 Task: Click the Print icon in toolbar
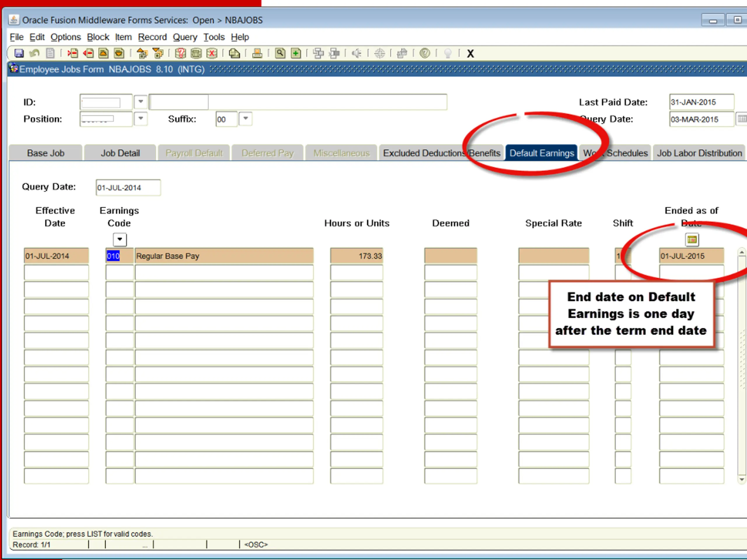[257, 53]
